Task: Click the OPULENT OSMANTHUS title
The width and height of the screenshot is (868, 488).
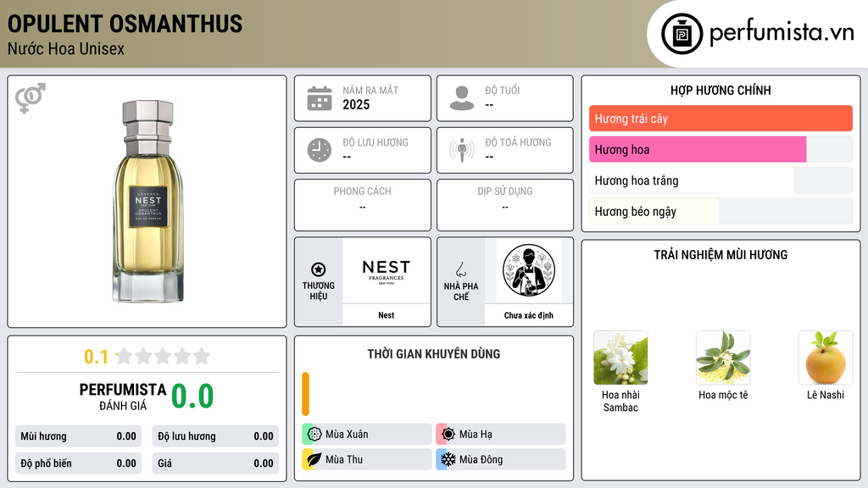Action: coord(125,24)
